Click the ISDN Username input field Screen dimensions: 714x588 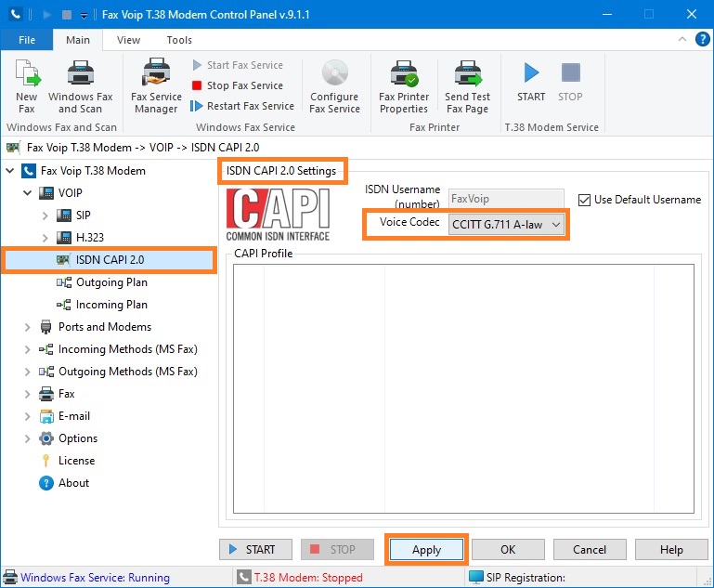pyautogui.click(x=506, y=199)
